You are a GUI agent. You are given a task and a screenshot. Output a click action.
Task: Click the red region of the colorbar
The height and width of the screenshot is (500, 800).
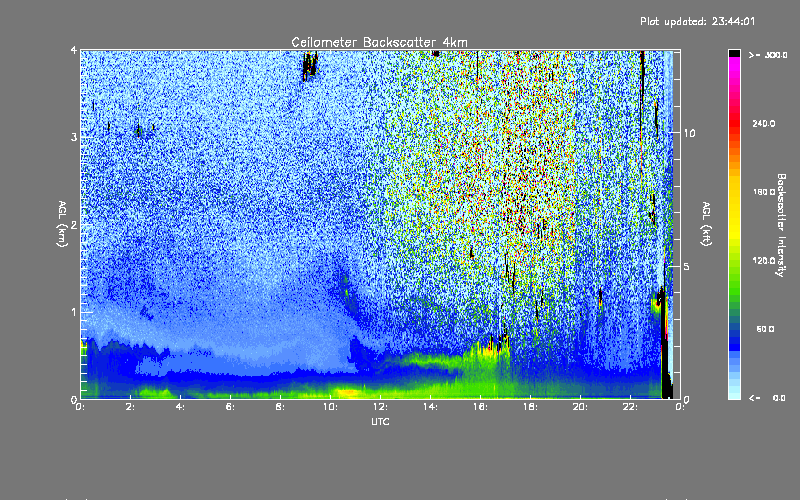[x=734, y=125]
